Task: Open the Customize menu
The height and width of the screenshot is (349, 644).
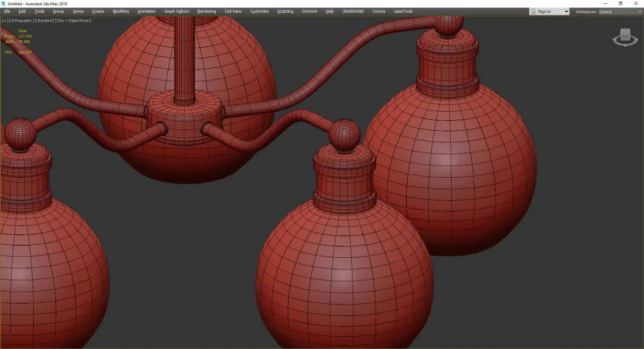Action: (x=259, y=11)
